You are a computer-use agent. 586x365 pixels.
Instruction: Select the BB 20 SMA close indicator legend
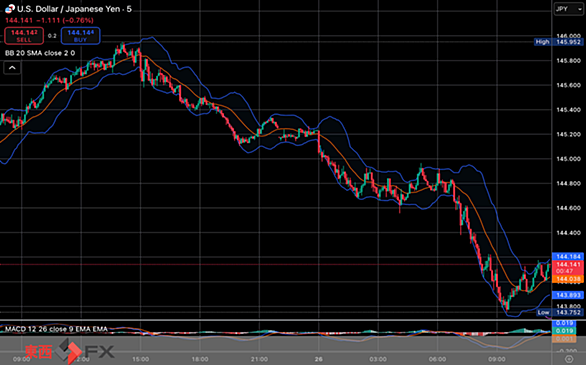tap(40, 53)
